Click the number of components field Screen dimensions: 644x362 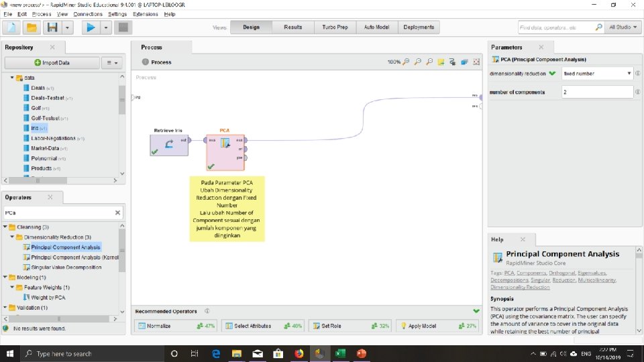(x=597, y=92)
